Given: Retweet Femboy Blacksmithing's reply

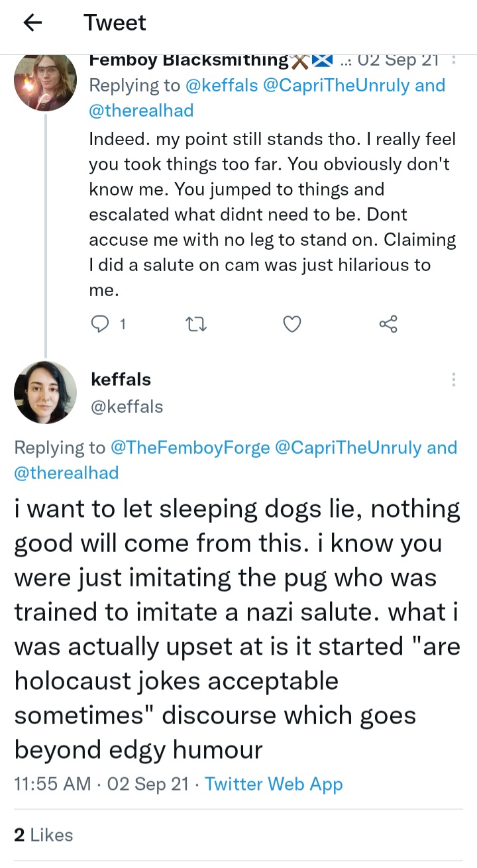Looking at the screenshot, I should tap(197, 323).
